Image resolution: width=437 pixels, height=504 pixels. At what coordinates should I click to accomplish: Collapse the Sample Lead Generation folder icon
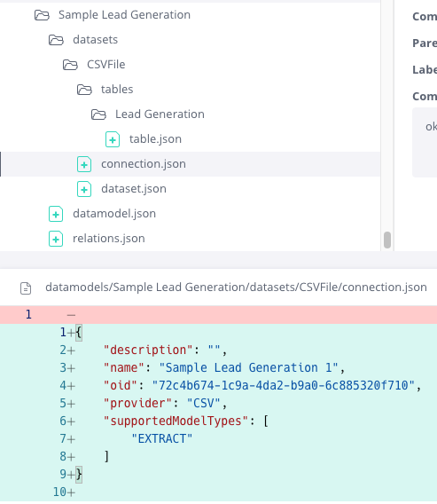click(42, 15)
